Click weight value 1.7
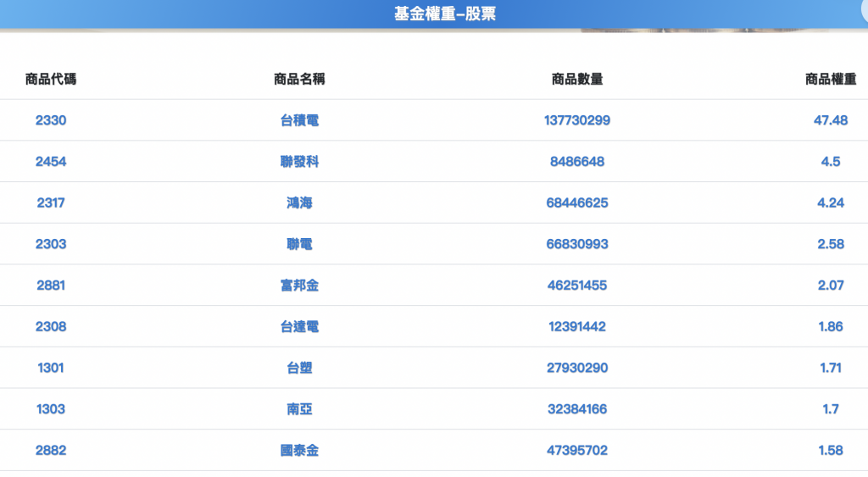868x477 pixels. click(x=831, y=409)
